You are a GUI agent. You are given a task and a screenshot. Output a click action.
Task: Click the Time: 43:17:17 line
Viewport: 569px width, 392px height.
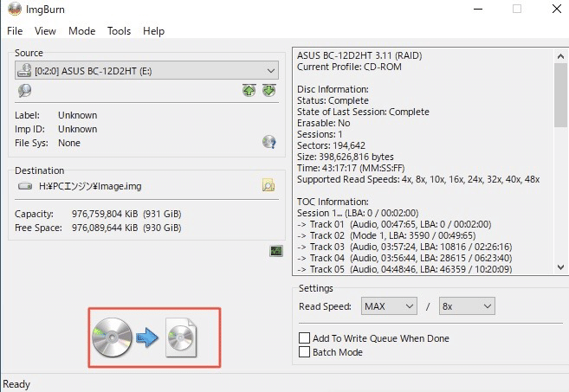351,168
